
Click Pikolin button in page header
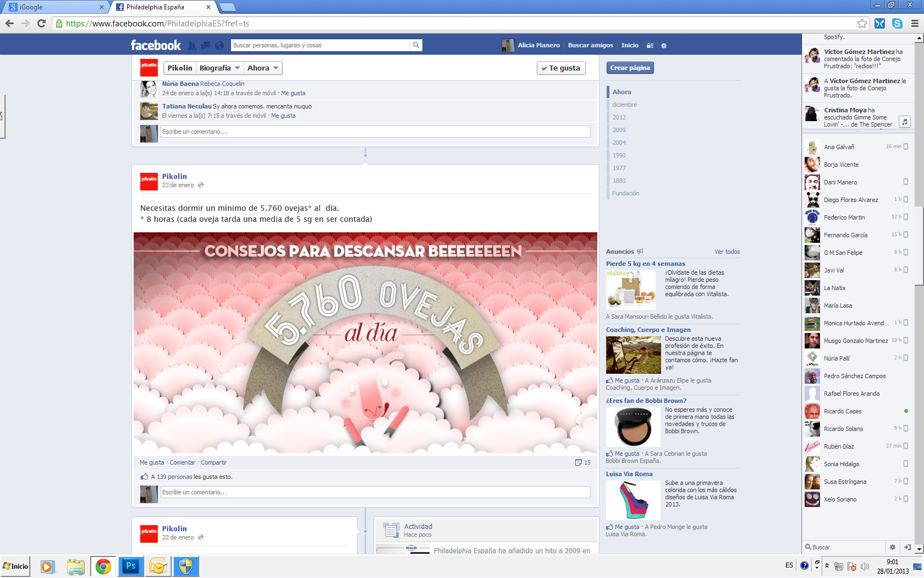pyautogui.click(x=180, y=68)
